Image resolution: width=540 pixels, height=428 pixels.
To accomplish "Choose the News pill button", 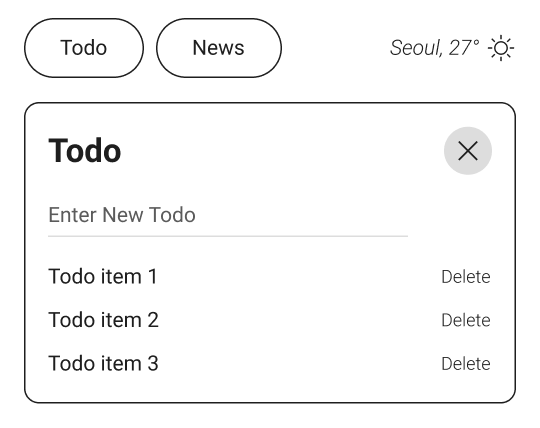I will 219,48.
